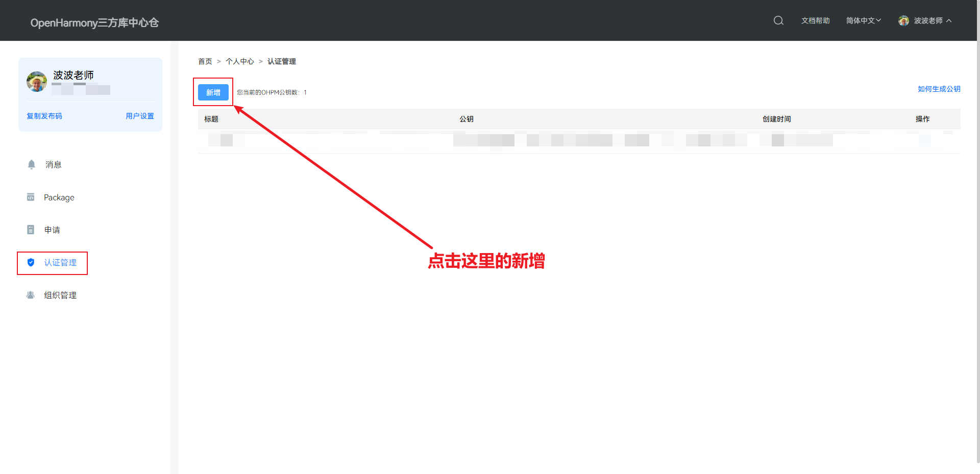Click the people icon beside 组织管理
980x474 pixels.
click(31, 295)
